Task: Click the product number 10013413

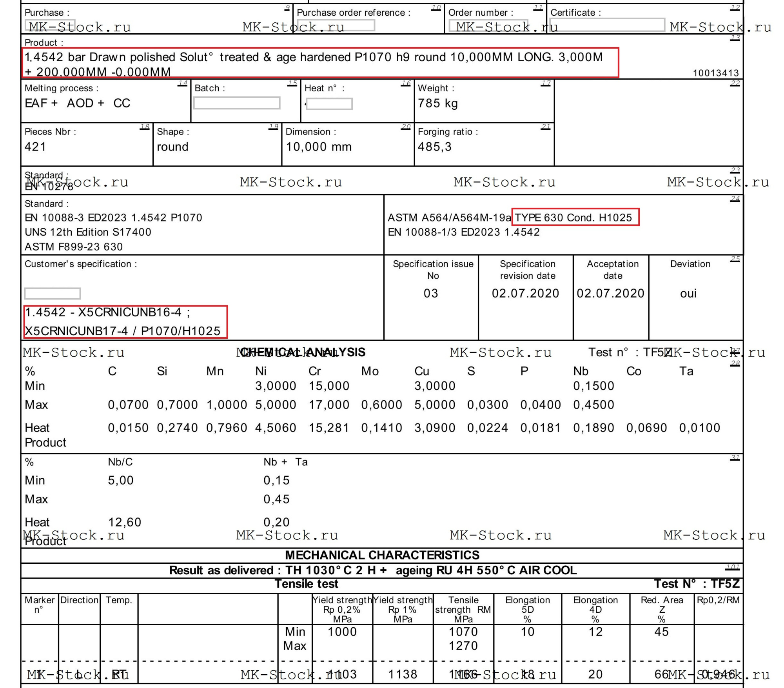Action: (x=716, y=73)
